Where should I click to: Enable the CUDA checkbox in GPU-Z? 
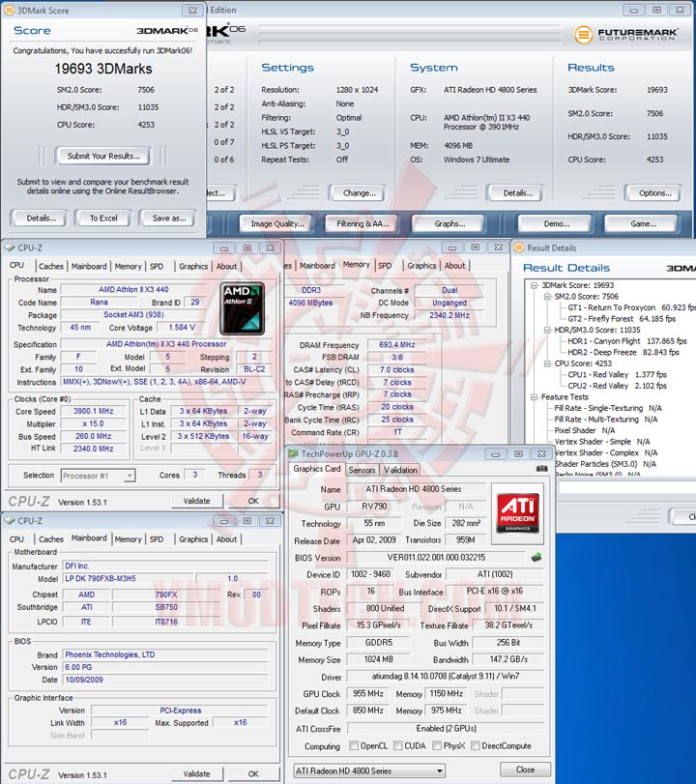pyautogui.click(x=397, y=745)
